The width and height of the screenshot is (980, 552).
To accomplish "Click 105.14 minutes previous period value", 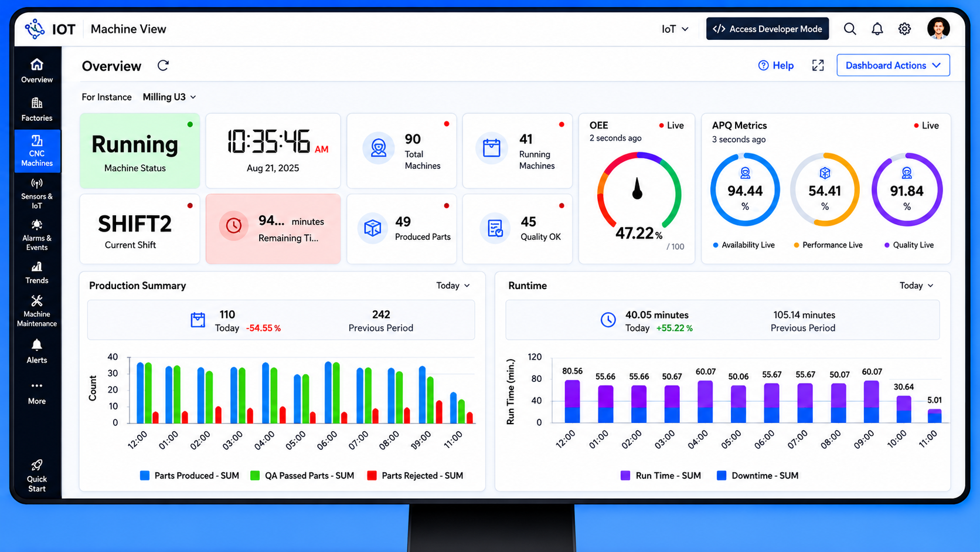I will click(x=804, y=315).
